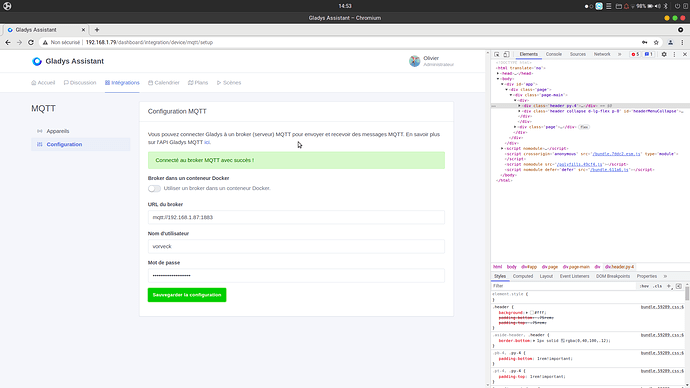The width and height of the screenshot is (690, 388).
Task: Click the #fff background color swatch
Action: (x=532, y=313)
